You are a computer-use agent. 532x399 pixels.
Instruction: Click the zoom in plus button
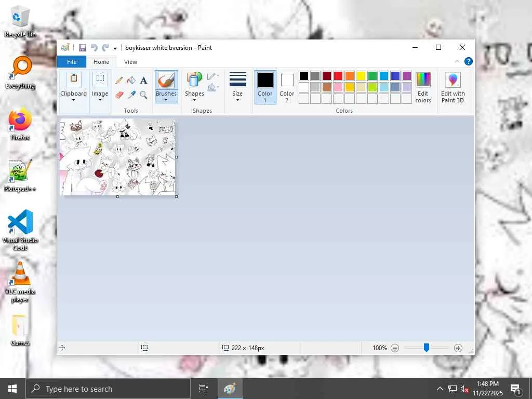[x=458, y=348]
